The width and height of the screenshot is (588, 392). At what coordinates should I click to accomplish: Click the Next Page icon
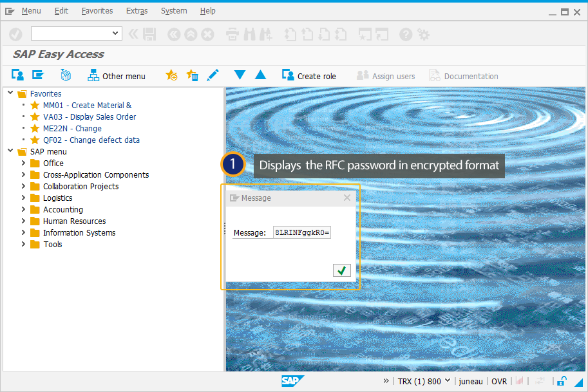pos(324,35)
